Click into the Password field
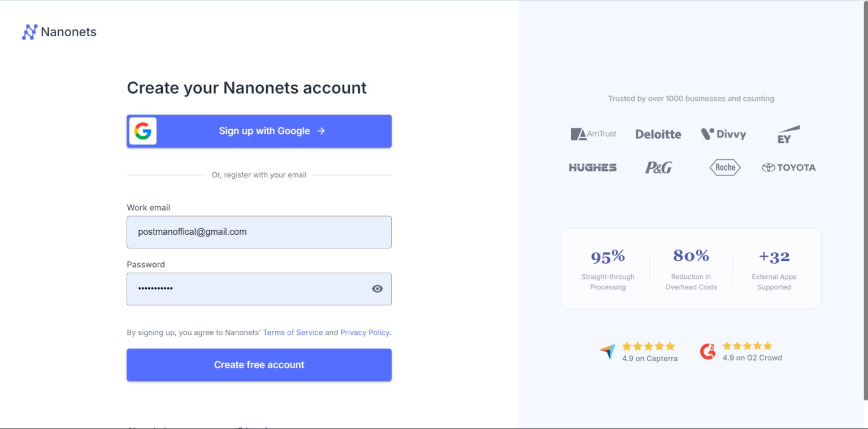 [249, 289]
